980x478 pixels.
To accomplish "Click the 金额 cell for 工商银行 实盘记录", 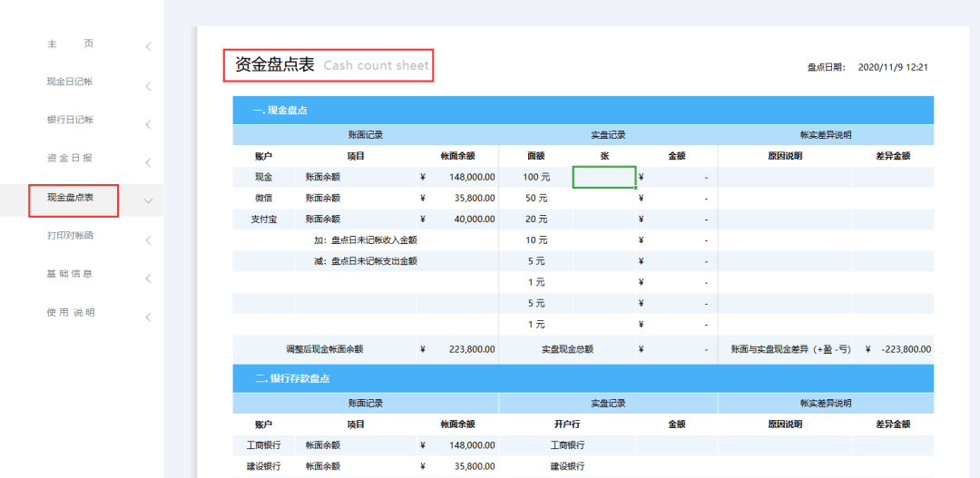I will tap(677, 445).
